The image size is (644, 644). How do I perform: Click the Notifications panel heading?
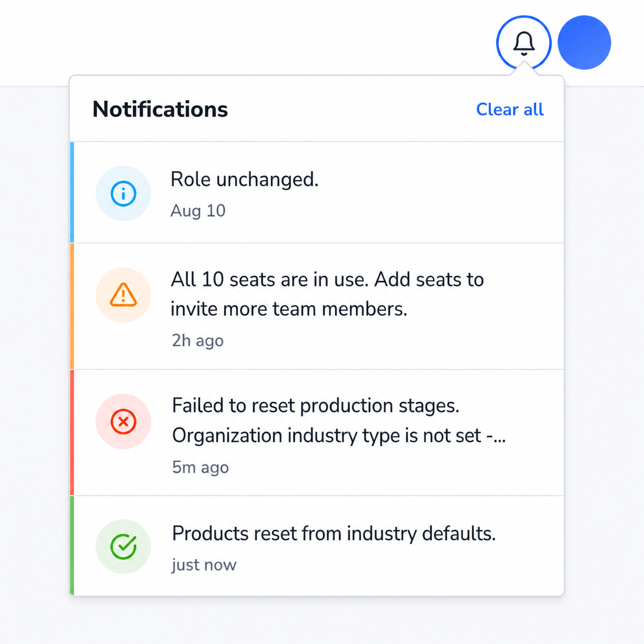tap(160, 109)
